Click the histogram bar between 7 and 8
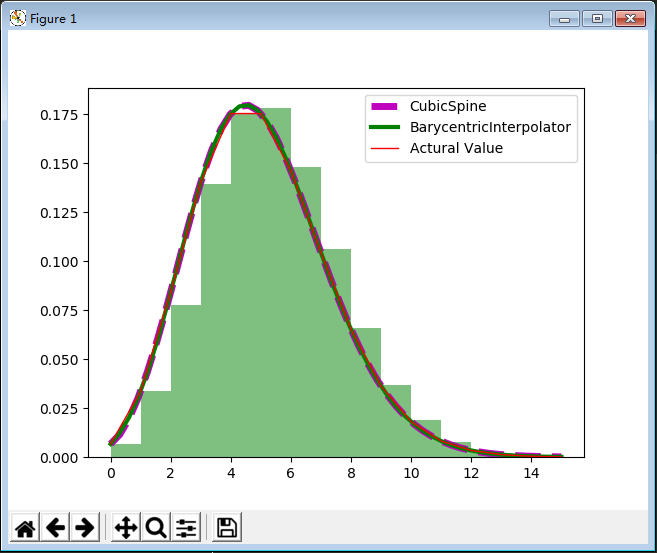The width and height of the screenshot is (657, 553). point(336,353)
